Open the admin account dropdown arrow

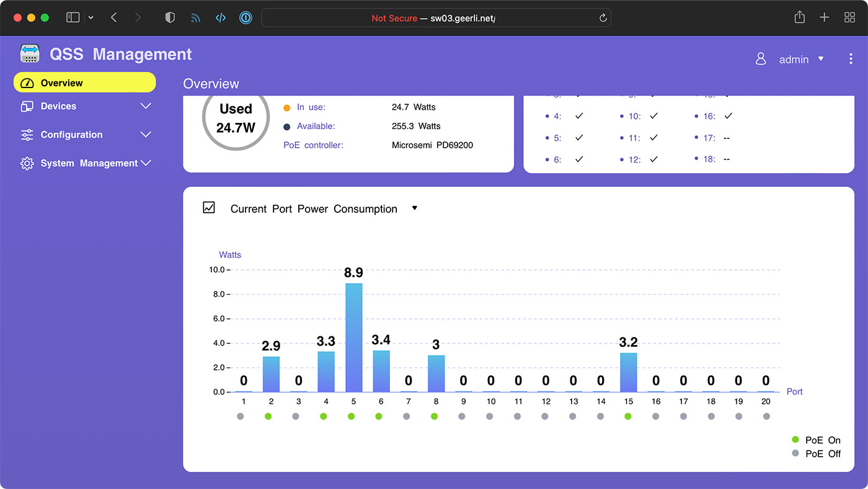(x=821, y=59)
